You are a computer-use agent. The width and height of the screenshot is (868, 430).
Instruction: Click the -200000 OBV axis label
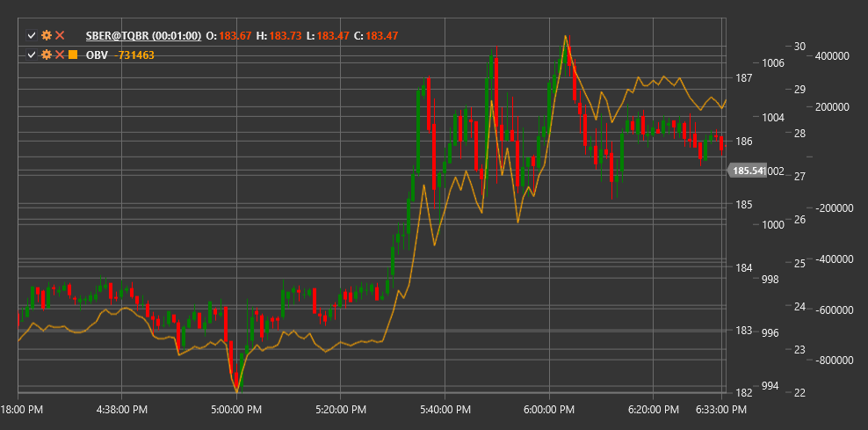click(x=833, y=208)
